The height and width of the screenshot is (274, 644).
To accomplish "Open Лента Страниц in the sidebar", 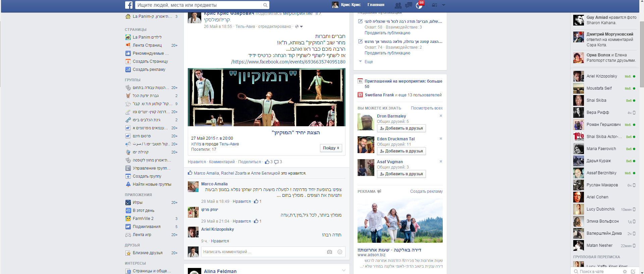I will pyautogui.click(x=152, y=45).
